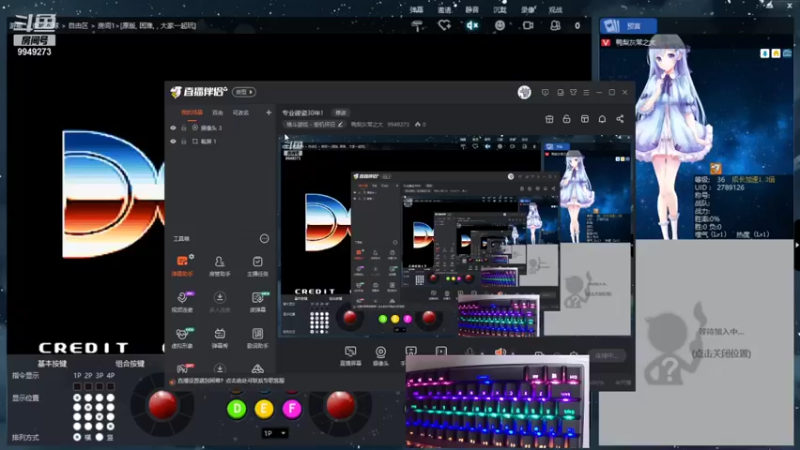The height and width of the screenshot is (450, 800).
Task: Toggle the lock on the 截屏 1 source
Action: [x=184, y=141]
